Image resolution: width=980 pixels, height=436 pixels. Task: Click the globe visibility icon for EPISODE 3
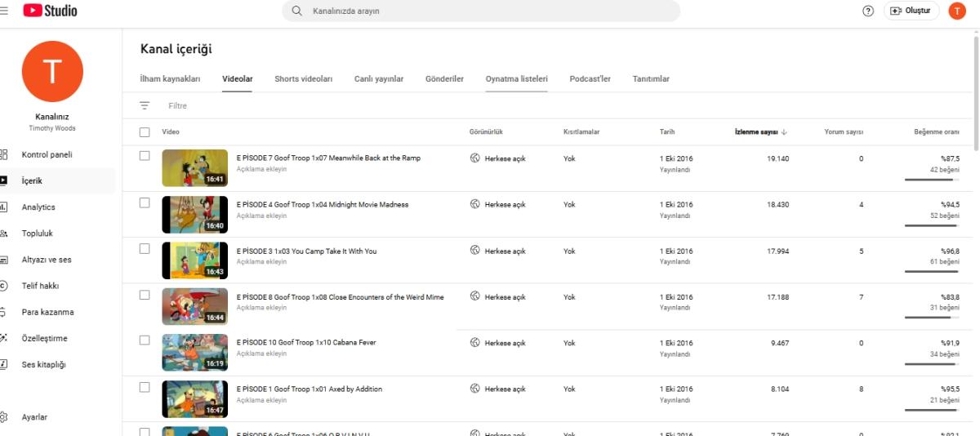tap(474, 251)
